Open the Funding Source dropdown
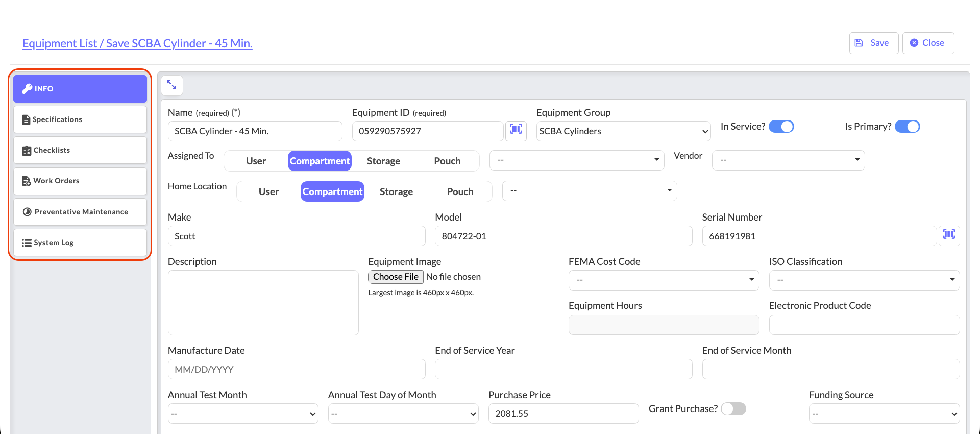980x434 pixels. pyautogui.click(x=884, y=414)
